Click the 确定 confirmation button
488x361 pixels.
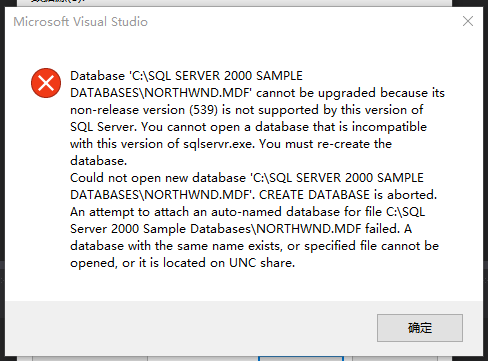[x=420, y=328]
